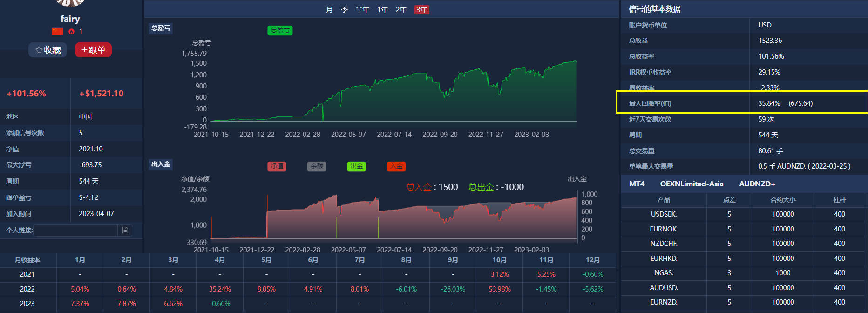The height and width of the screenshot is (313, 868).
Task: Click the 月收益率 table header
Action: (27, 260)
